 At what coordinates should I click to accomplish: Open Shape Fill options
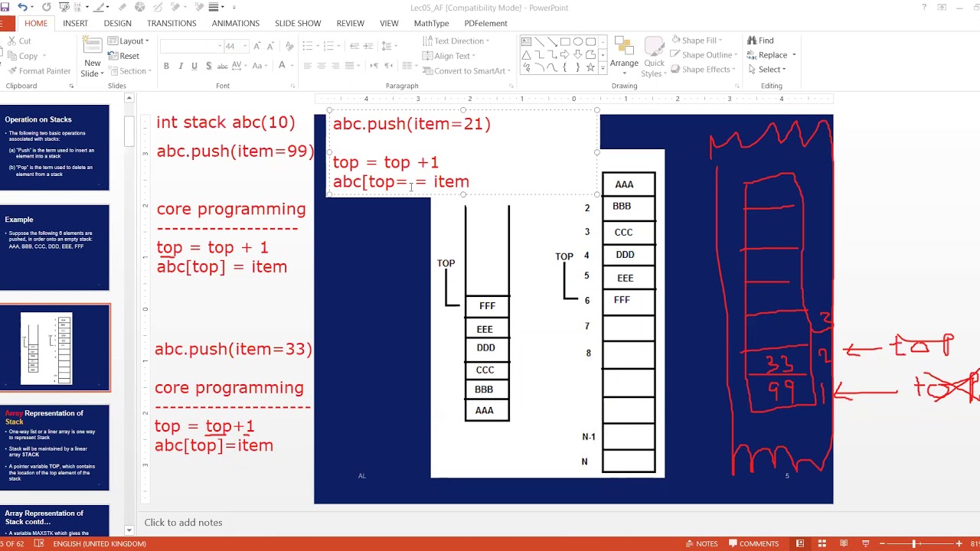pos(697,40)
